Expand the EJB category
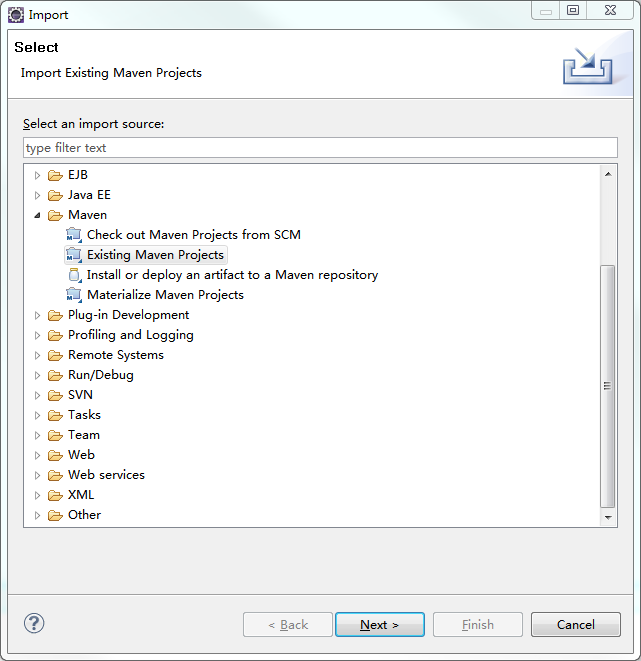Viewport: 641px width, 661px height. tap(38, 175)
